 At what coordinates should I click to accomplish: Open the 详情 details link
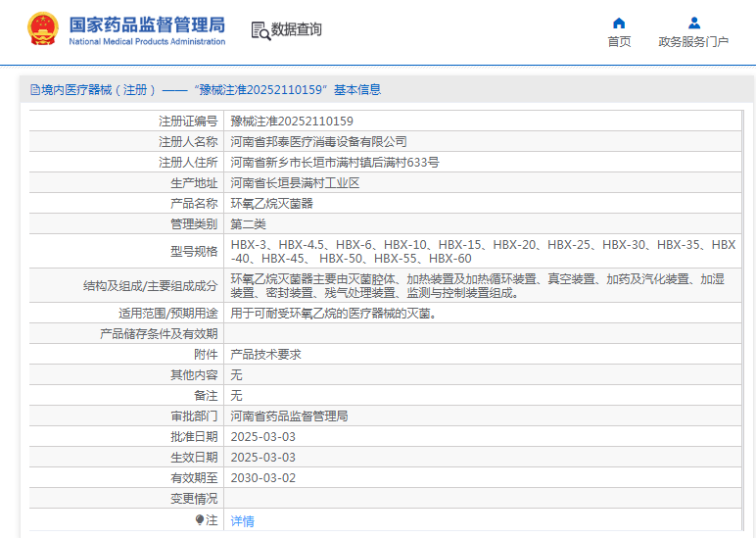pyautogui.click(x=242, y=521)
